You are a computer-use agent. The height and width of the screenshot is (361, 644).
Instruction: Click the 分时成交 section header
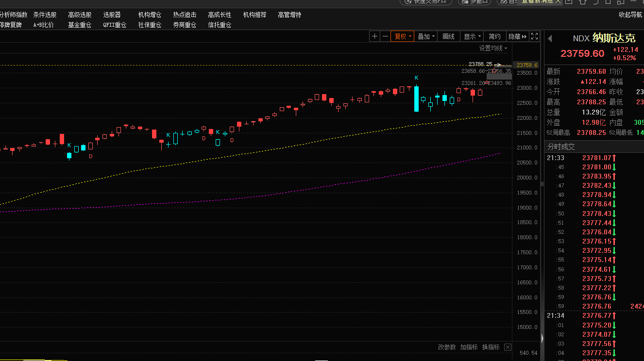click(x=561, y=147)
